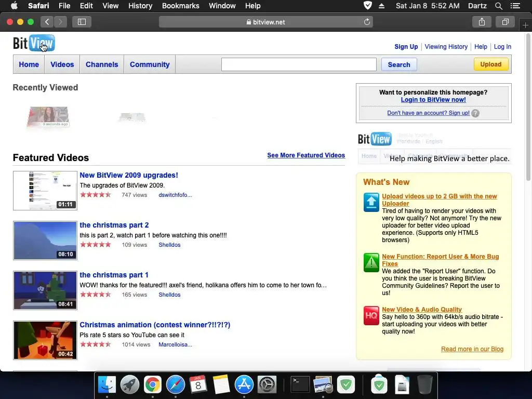
Task: Launch Terminal from the dock
Action: (x=300, y=385)
